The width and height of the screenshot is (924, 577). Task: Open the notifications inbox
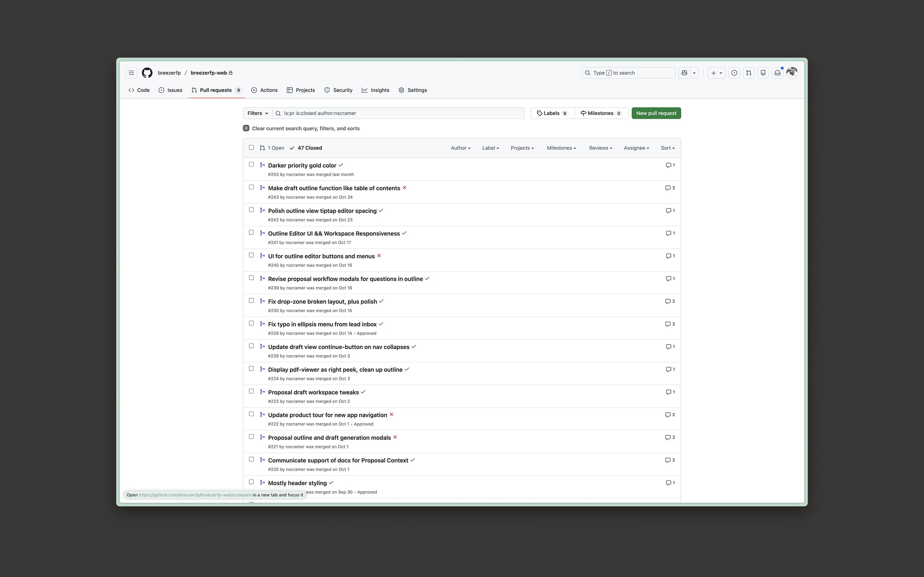click(x=777, y=72)
